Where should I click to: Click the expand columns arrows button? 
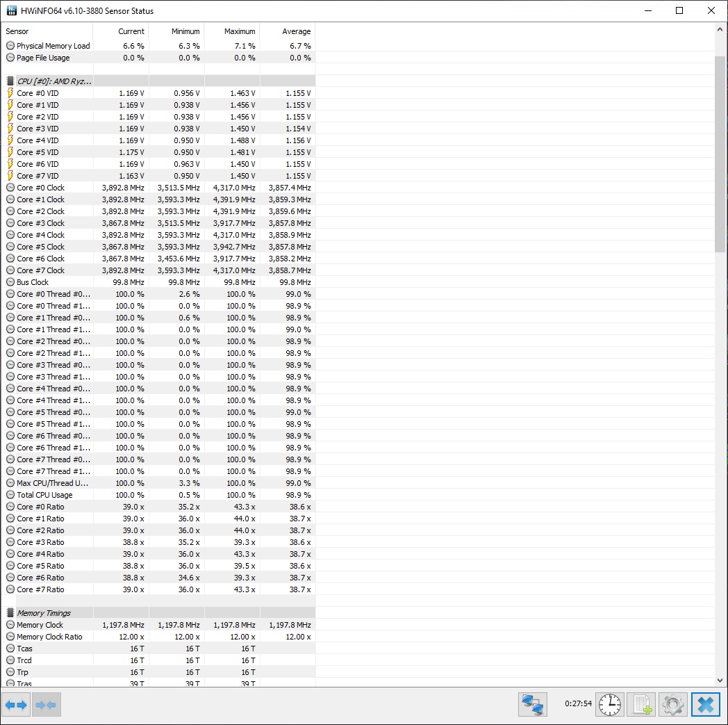click(16, 705)
